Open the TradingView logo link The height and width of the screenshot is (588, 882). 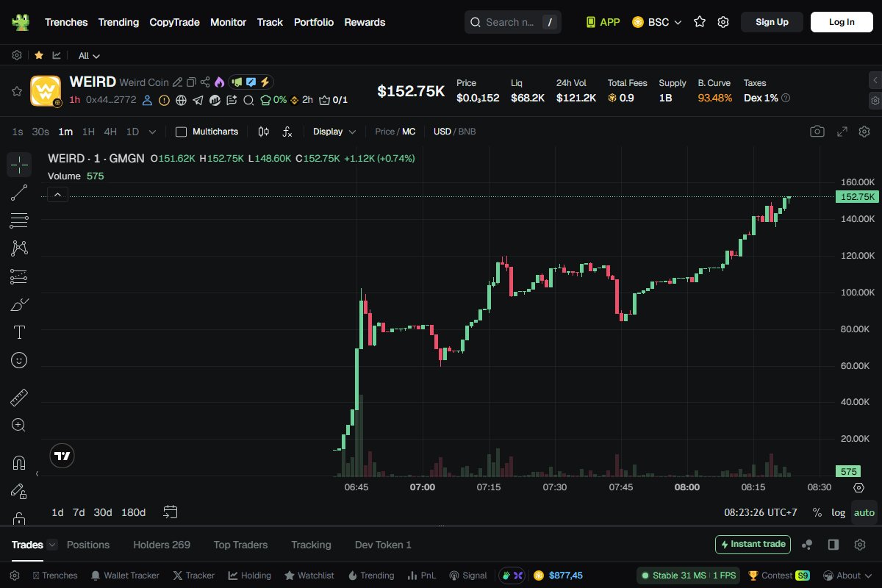(x=62, y=456)
